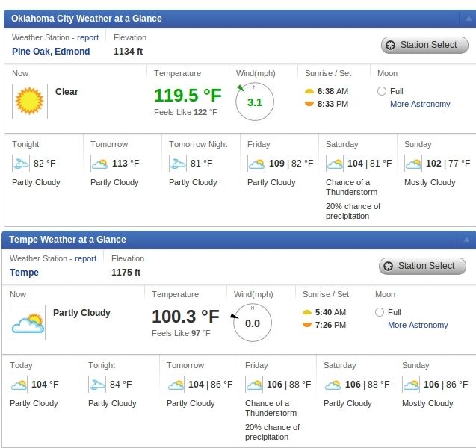Click the Tempe weather station link

24,273
